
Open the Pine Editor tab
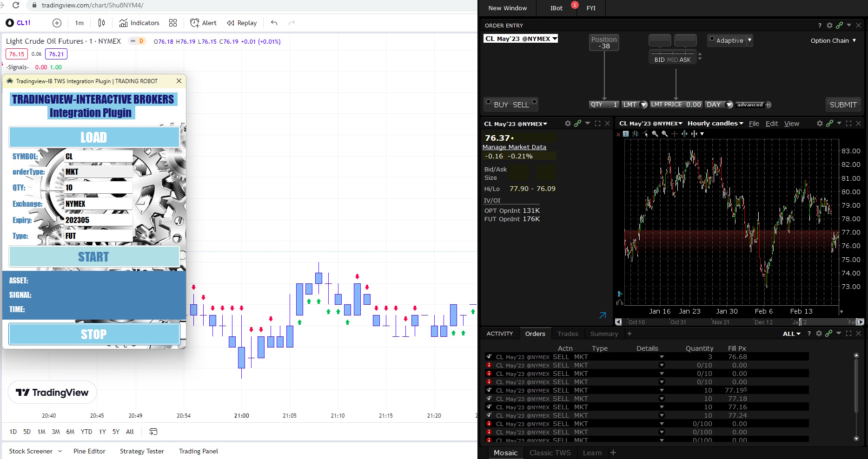(x=89, y=451)
